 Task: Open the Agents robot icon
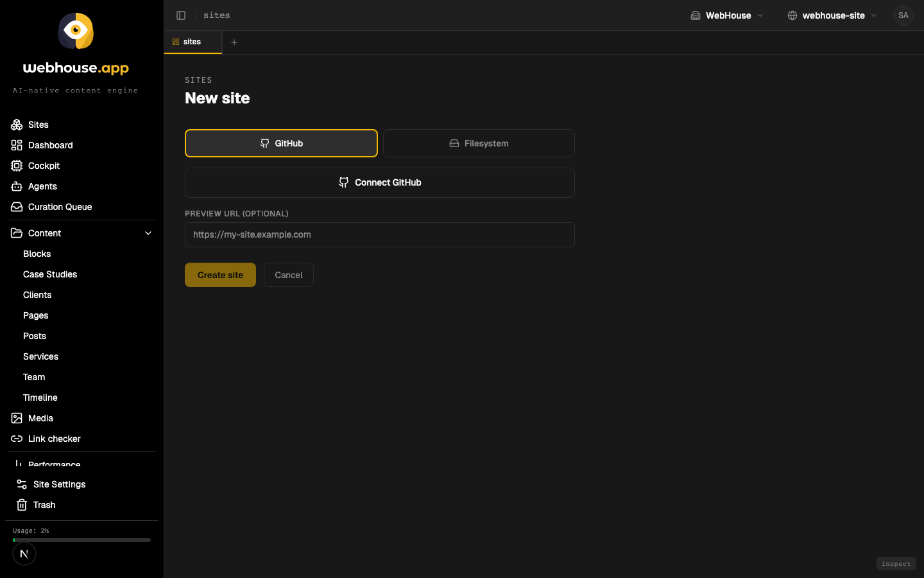pos(17,186)
